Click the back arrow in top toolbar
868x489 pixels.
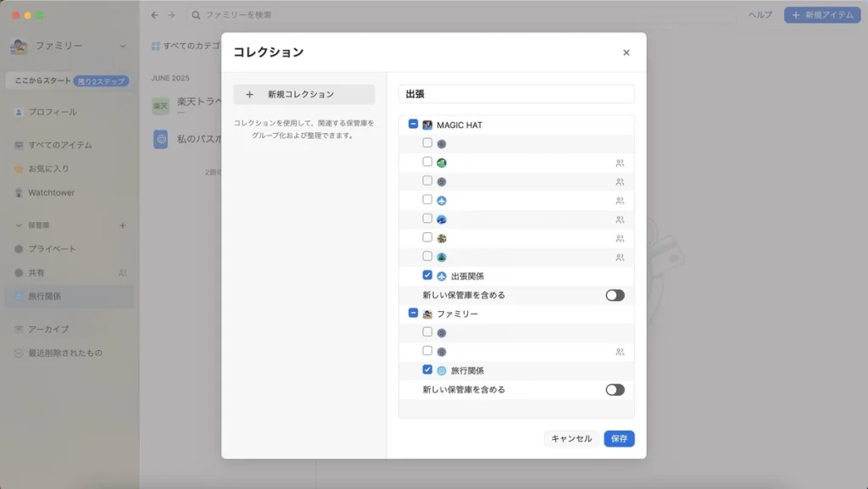[x=154, y=15]
